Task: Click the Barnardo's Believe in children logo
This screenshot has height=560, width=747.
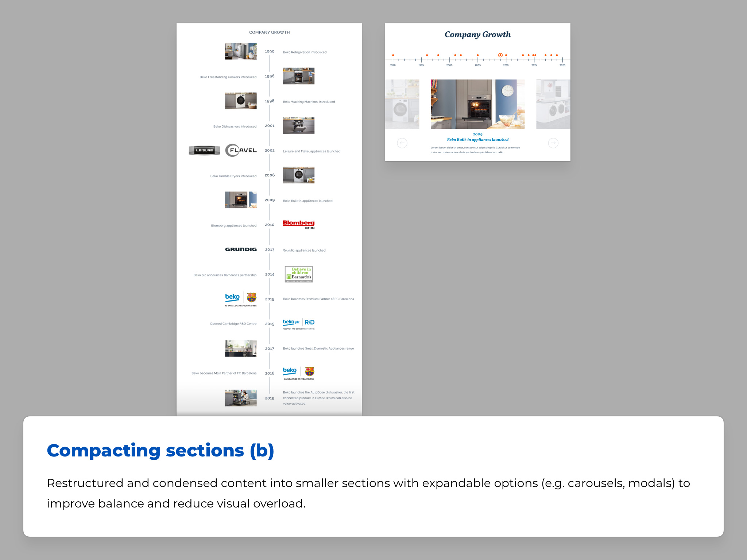Action: point(299,274)
